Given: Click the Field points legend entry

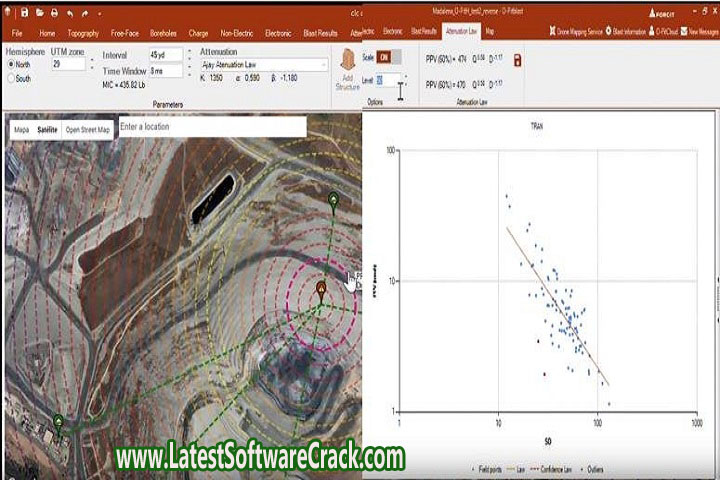Looking at the screenshot, I should [x=488, y=469].
